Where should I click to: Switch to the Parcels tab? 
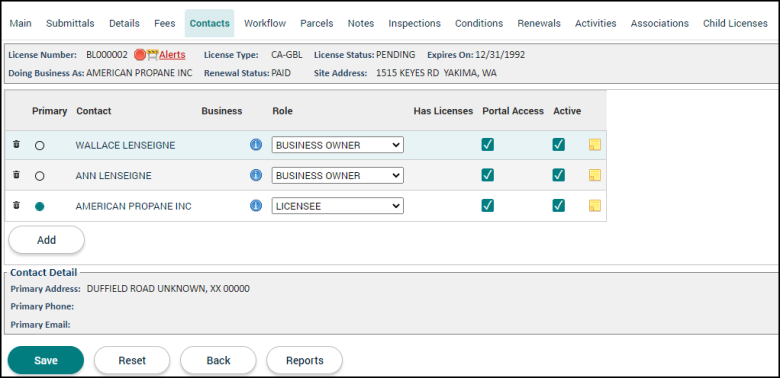317,23
